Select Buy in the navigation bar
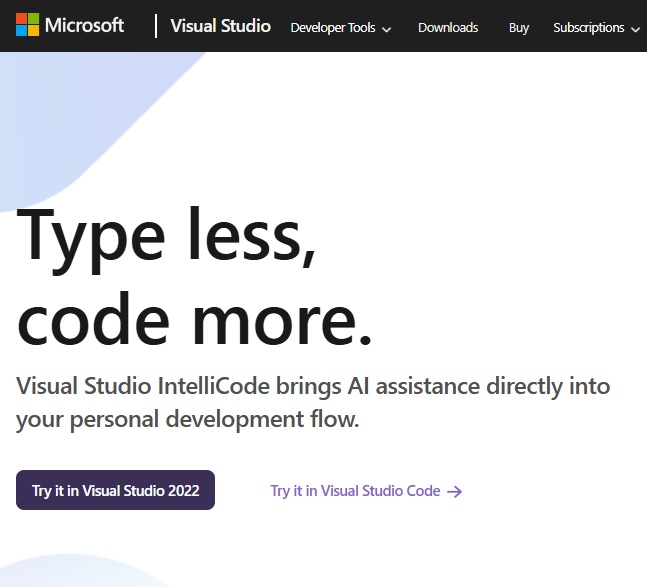Screen dimensions: 647x587 pyautogui.click(x=518, y=28)
